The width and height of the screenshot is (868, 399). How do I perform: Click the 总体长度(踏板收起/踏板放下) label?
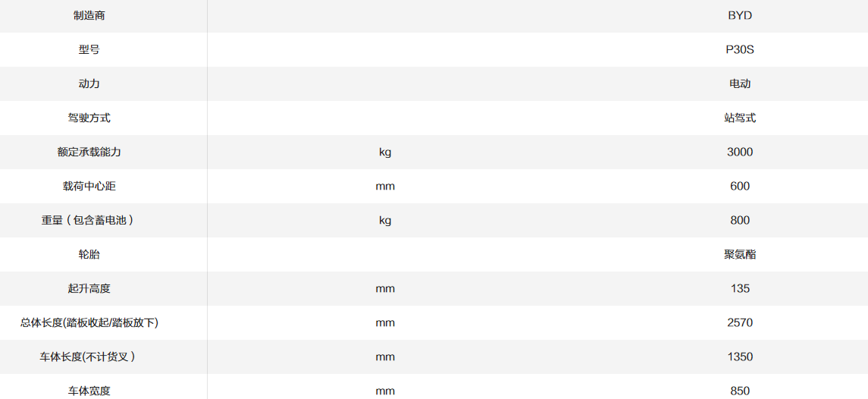click(89, 322)
